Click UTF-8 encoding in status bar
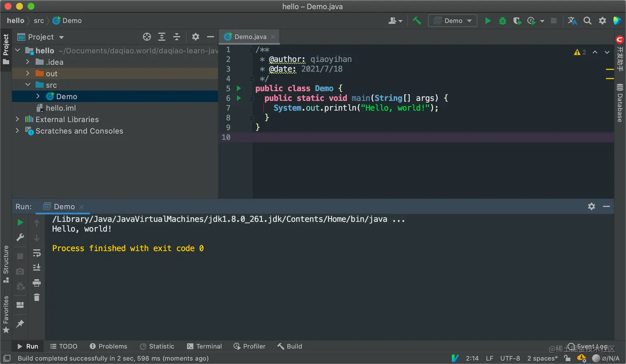 point(510,358)
